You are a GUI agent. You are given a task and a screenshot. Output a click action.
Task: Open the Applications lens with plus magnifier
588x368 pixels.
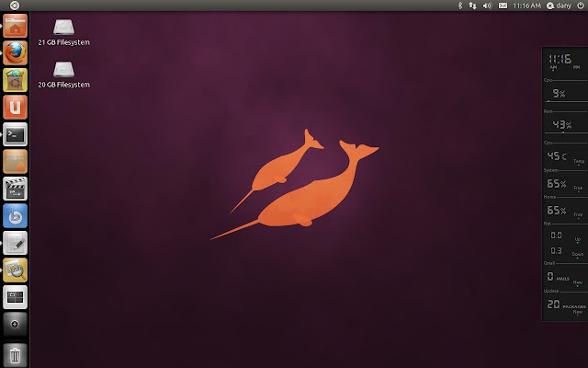[x=15, y=324]
